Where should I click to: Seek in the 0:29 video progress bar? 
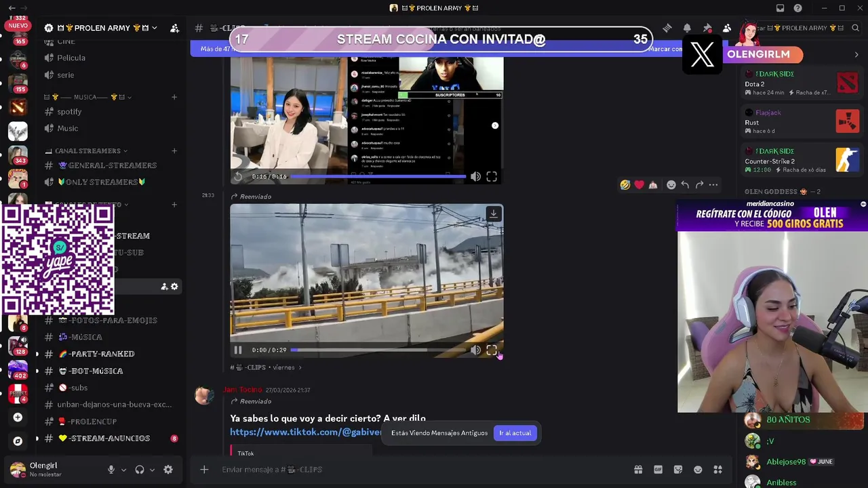click(x=378, y=350)
